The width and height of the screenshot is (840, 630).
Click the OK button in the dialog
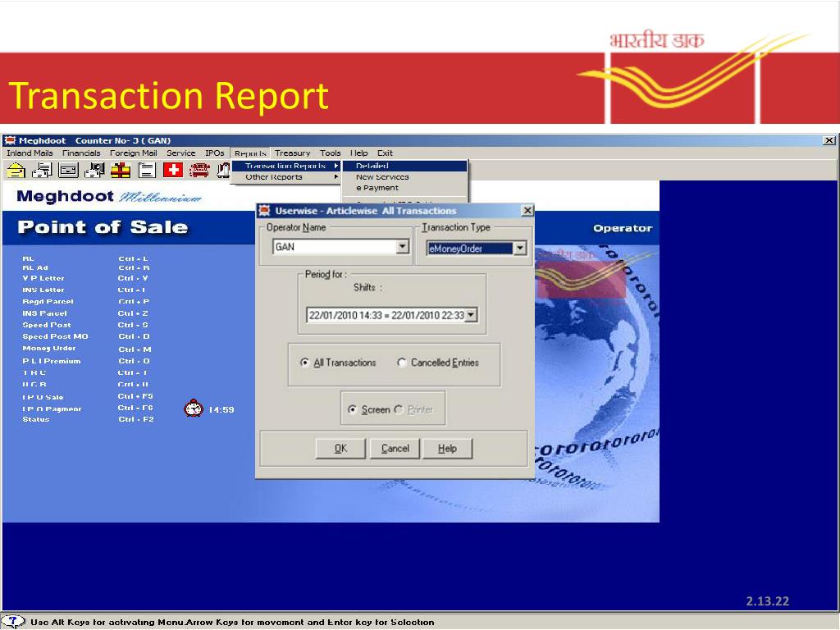pos(340,449)
